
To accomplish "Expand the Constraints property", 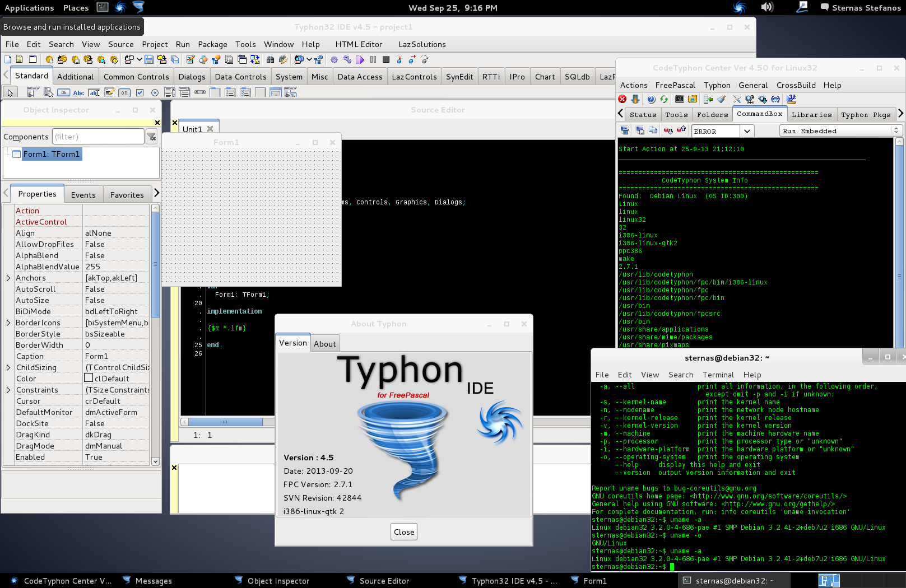I will (8, 390).
